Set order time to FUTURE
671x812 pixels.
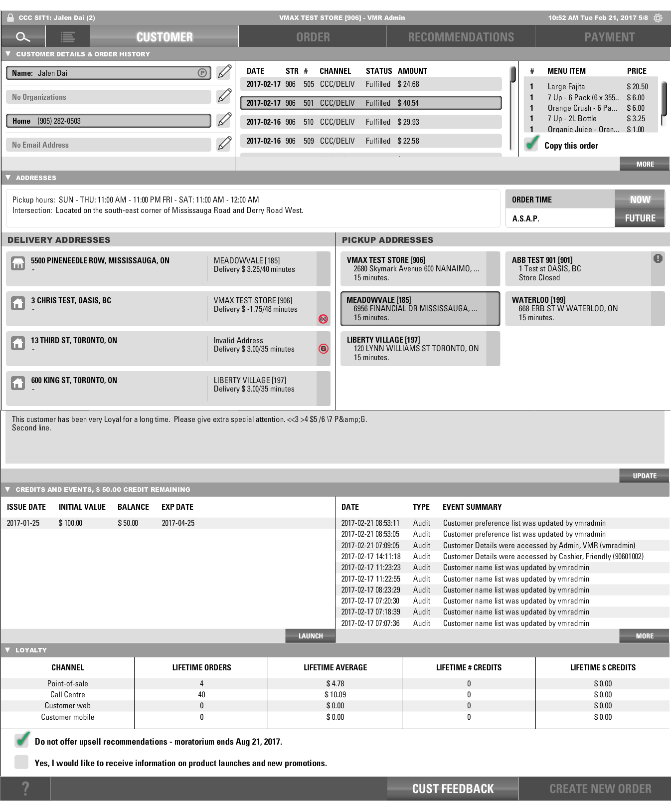640,218
